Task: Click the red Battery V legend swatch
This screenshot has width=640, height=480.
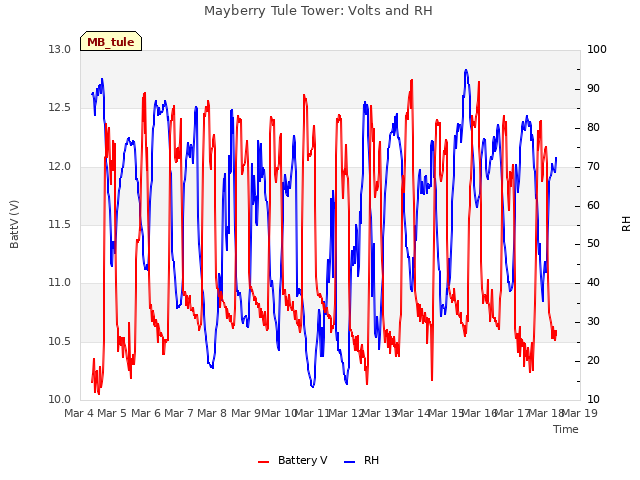Action: click(x=264, y=462)
